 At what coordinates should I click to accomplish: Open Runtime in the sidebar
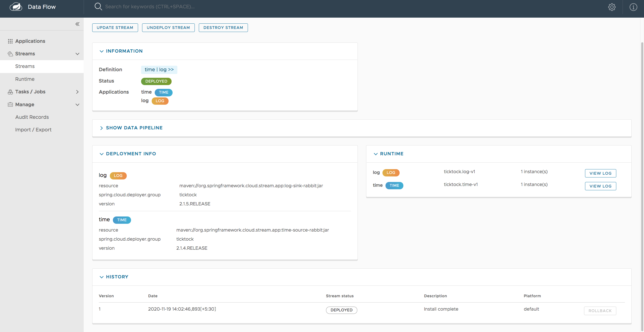25,79
